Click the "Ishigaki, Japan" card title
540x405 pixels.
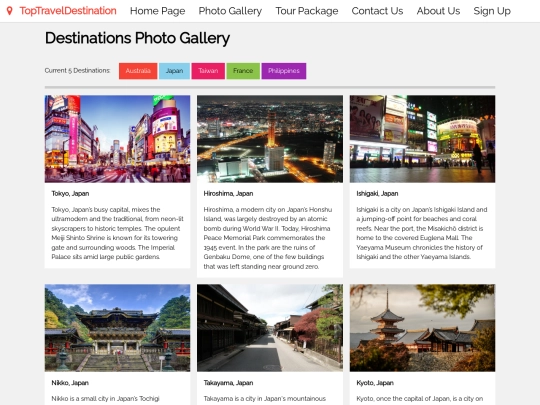377,194
